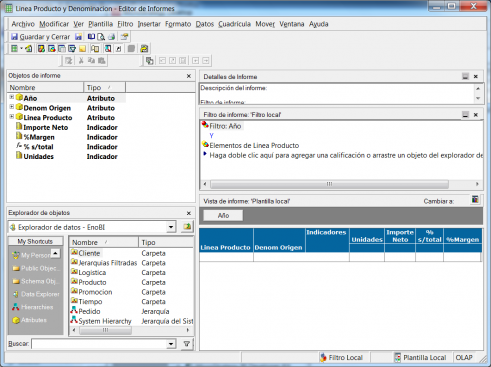
Task: Click the paste clipboard icon
Action: click(x=102, y=61)
